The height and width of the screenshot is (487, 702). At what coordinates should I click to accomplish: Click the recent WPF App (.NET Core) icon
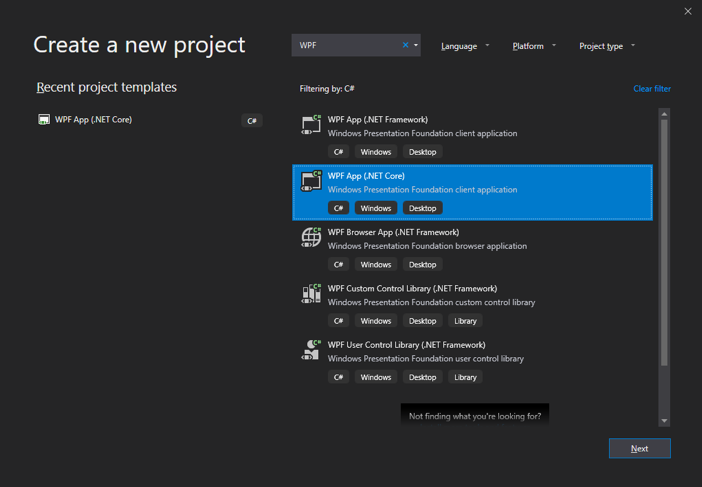[x=43, y=120]
